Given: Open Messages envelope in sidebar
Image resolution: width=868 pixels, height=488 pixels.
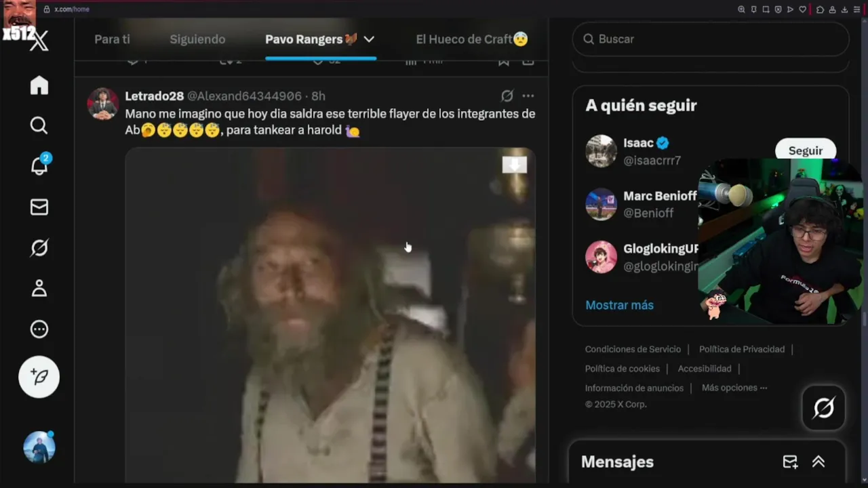Looking at the screenshot, I should click(39, 207).
